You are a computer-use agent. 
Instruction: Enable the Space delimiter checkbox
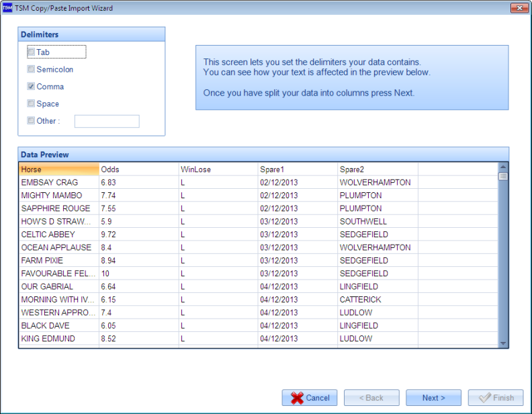coord(31,103)
